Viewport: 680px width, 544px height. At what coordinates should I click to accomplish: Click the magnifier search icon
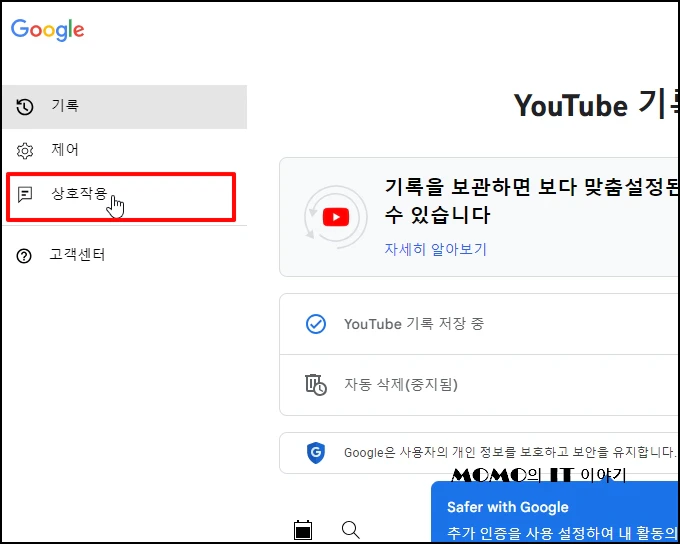click(x=350, y=530)
